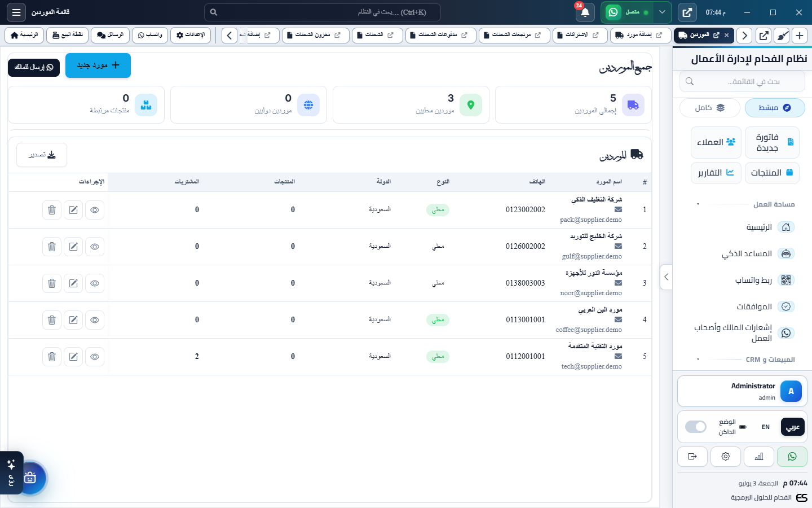
Task: Edit supplier مؤسسة النور للأجهزة
Action: 73,283
